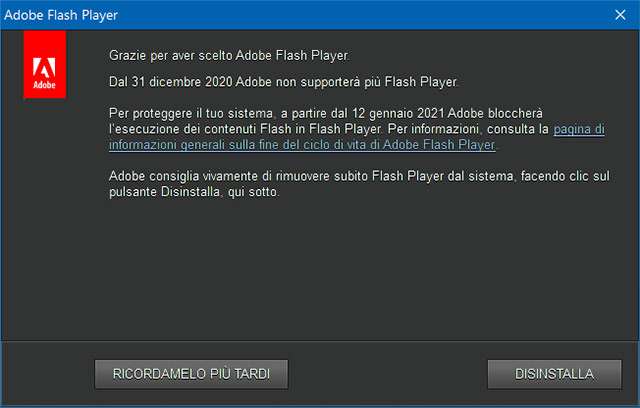This screenshot has height=408, width=640.
Task: Click the "Adobe Flash Player" title bar text
Action: (x=61, y=14)
